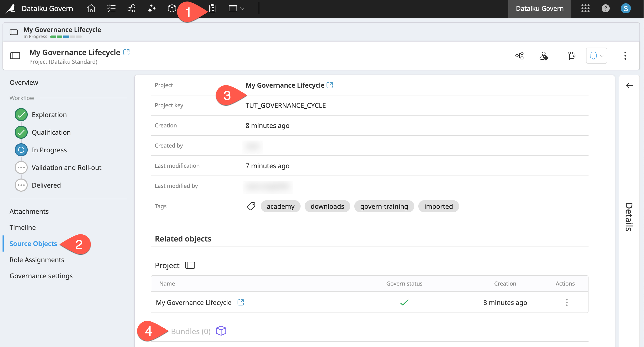
Task: Open the help question mark icon
Action: 605,9
